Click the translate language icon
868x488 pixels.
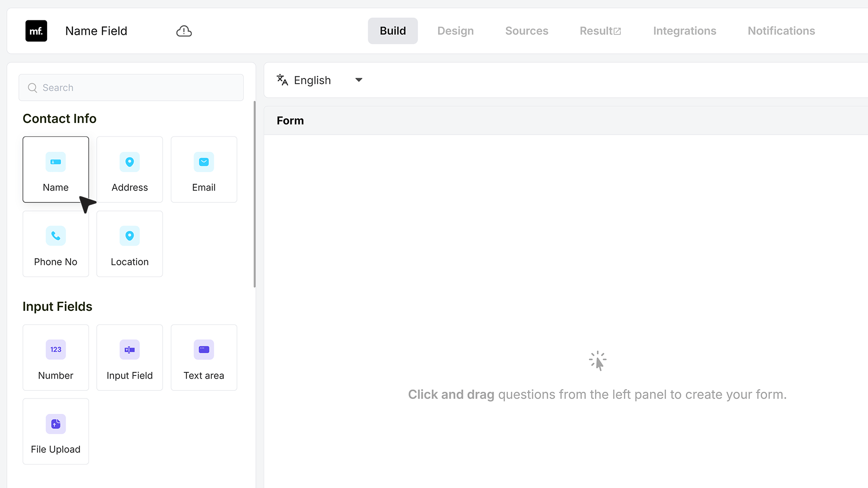coord(283,80)
